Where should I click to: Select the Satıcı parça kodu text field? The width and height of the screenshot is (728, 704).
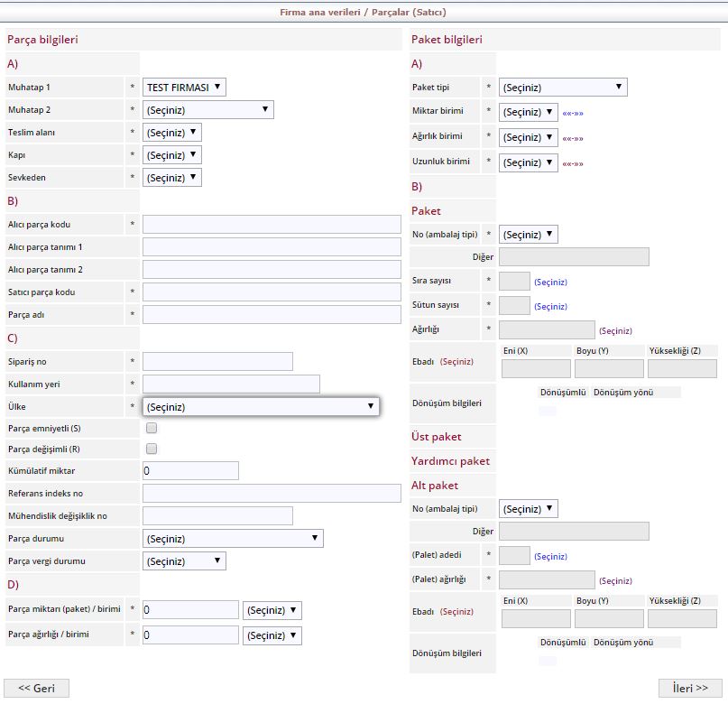point(272,292)
